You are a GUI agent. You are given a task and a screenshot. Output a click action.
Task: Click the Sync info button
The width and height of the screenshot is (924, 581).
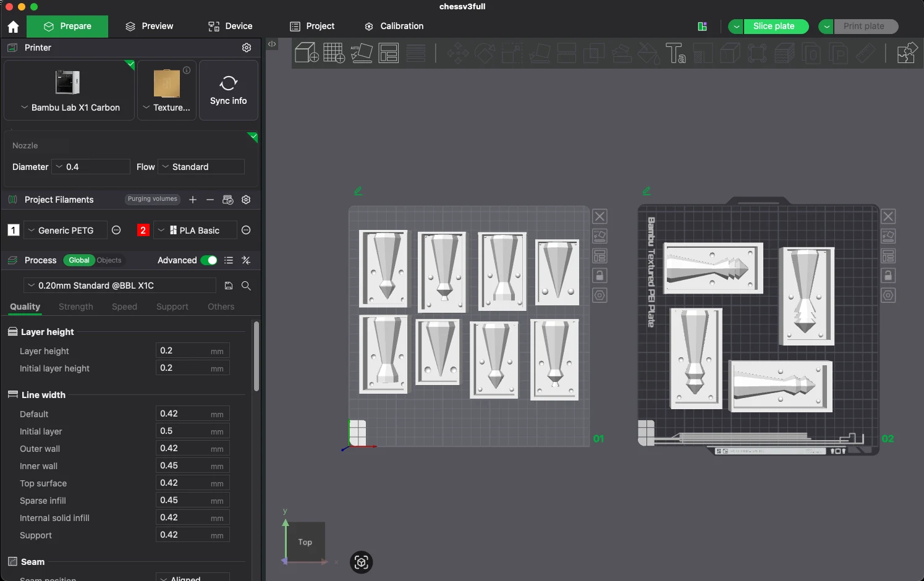(x=229, y=90)
